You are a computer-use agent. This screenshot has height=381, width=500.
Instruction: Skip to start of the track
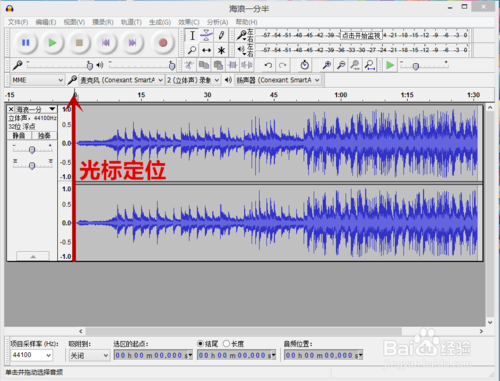click(106, 43)
